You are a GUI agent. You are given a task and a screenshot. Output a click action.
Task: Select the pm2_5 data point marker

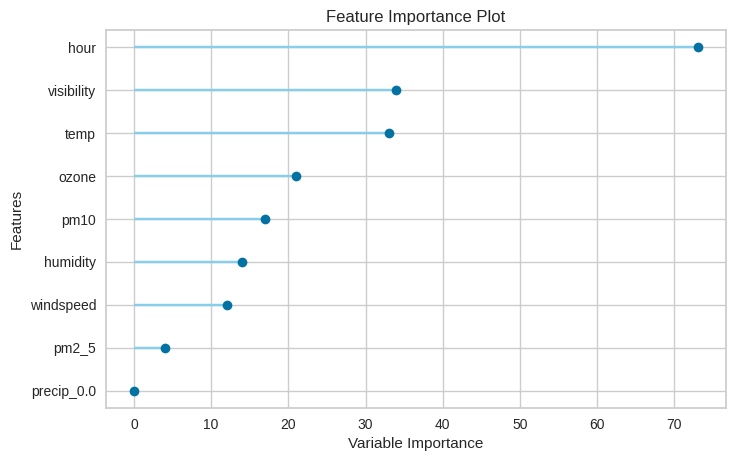pos(165,348)
